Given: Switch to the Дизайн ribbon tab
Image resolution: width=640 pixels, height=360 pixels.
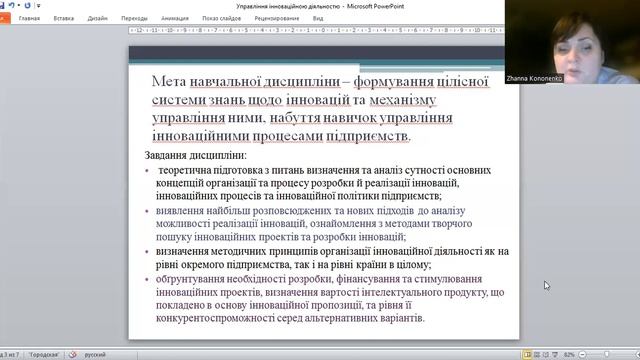Looking at the screenshot, I should pyautogui.click(x=98, y=18).
